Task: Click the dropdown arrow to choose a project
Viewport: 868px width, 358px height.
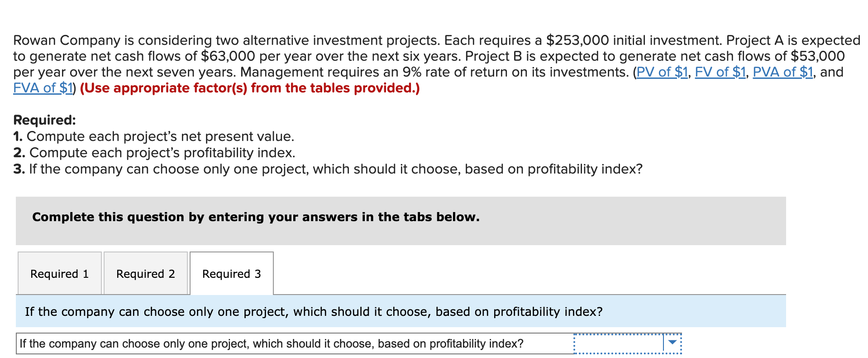Action: [x=673, y=343]
